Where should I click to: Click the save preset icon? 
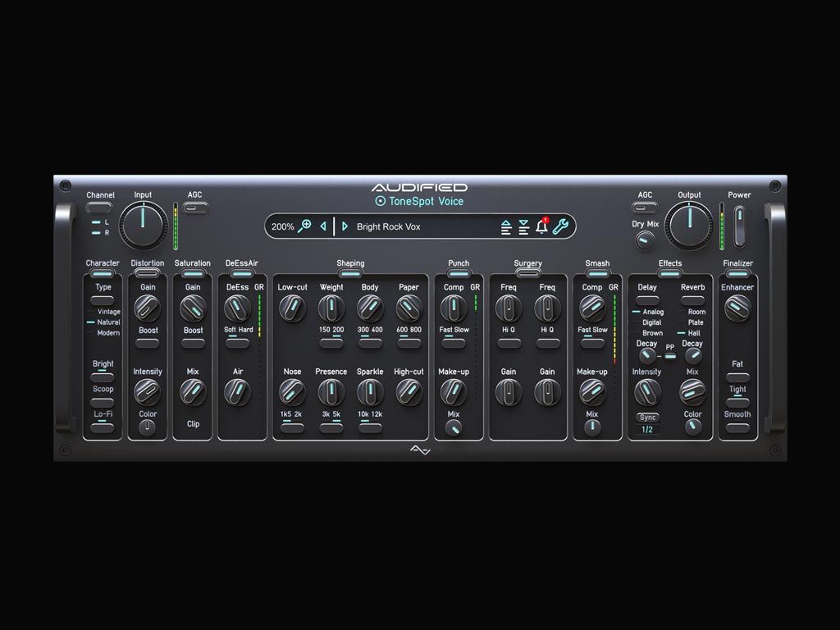pyautogui.click(x=523, y=226)
